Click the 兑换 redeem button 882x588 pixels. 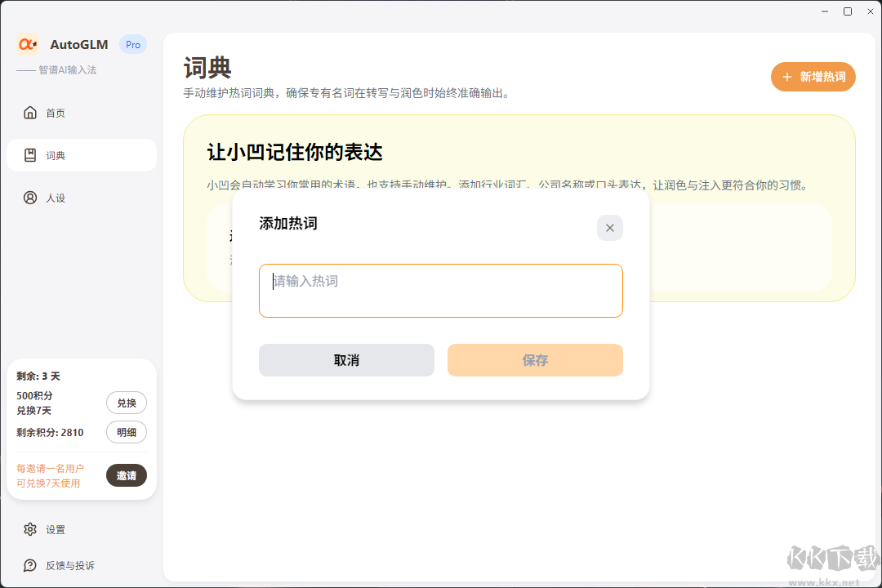click(x=127, y=403)
